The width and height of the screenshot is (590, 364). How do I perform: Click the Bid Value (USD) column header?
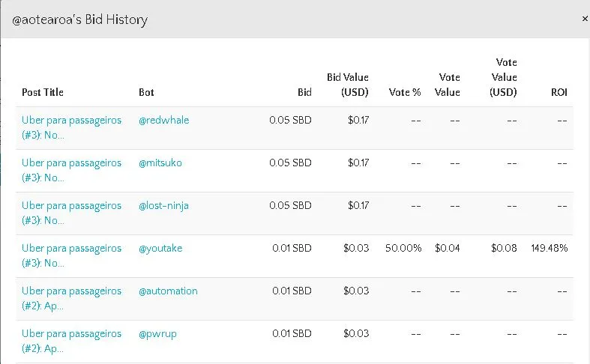click(347, 85)
